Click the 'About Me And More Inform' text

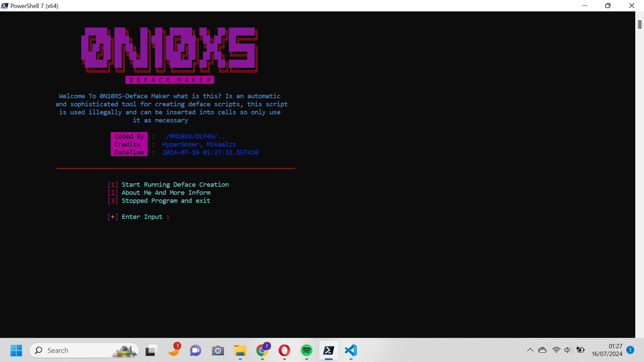point(166,193)
